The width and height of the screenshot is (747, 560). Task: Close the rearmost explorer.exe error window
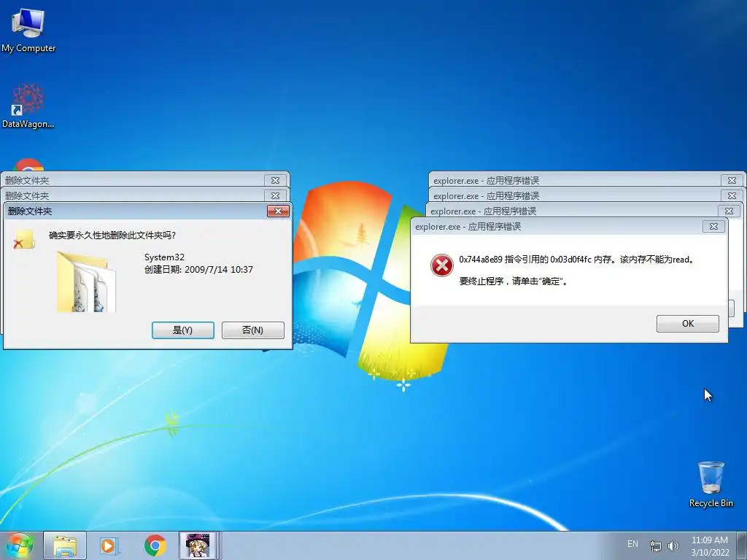click(x=732, y=181)
